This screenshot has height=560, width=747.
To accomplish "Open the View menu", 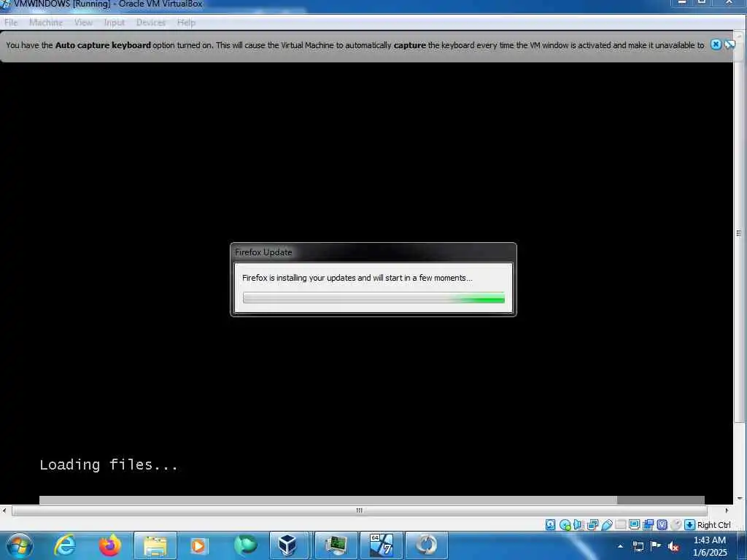I will (83, 23).
